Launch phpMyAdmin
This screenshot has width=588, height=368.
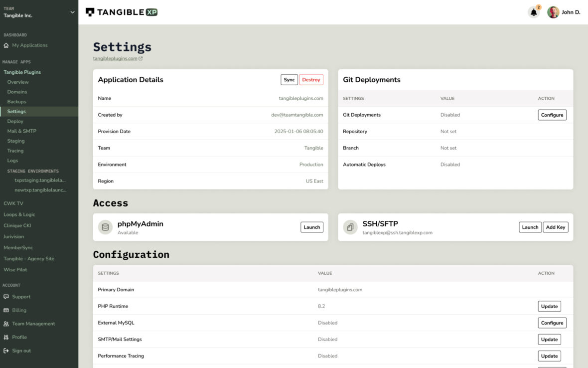coord(311,227)
